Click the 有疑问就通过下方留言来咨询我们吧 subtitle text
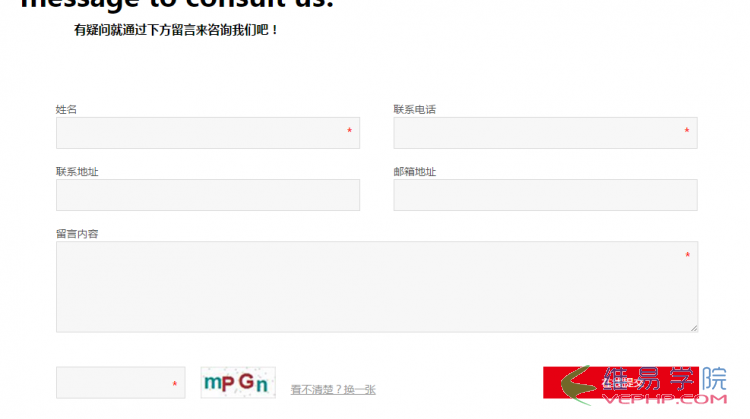This screenshot has height=419, width=750. [x=176, y=30]
